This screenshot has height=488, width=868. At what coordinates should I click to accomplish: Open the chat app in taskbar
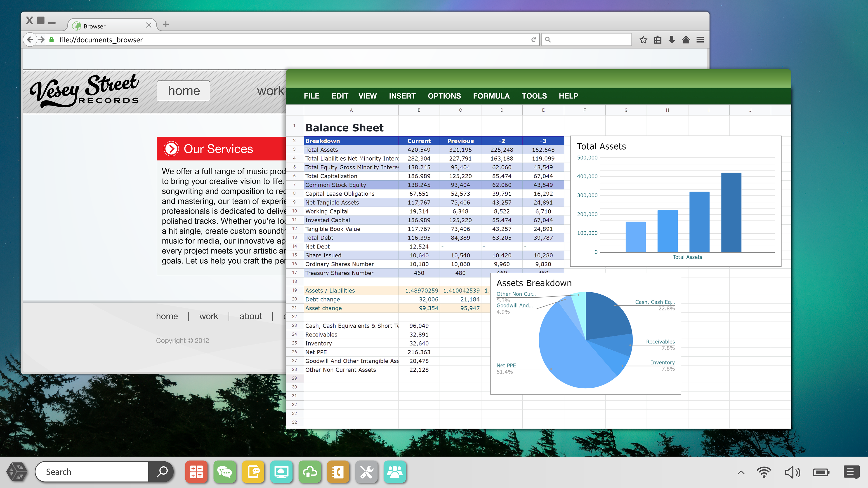[224, 472]
